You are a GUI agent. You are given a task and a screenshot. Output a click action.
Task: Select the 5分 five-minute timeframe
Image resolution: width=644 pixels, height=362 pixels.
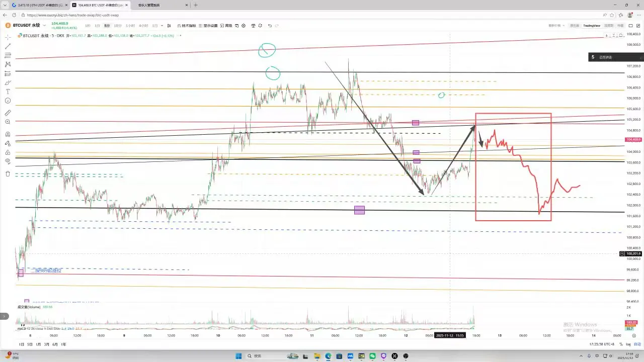tap(107, 26)
